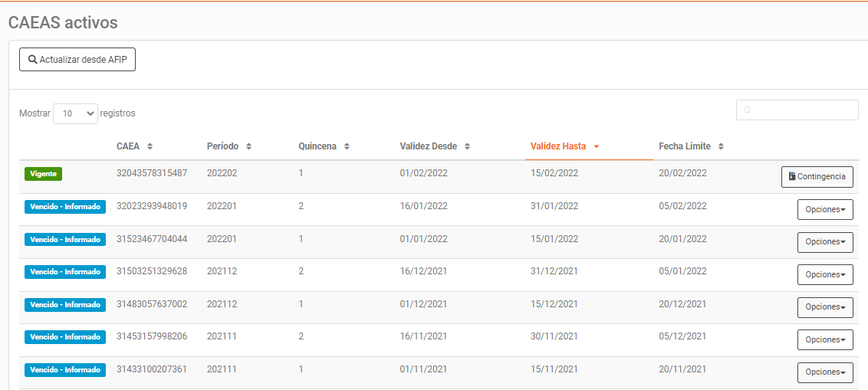Sort by Quincena column sort icon
The width and height of the screenshot is (868, 390).
click(x=347, y=146)
